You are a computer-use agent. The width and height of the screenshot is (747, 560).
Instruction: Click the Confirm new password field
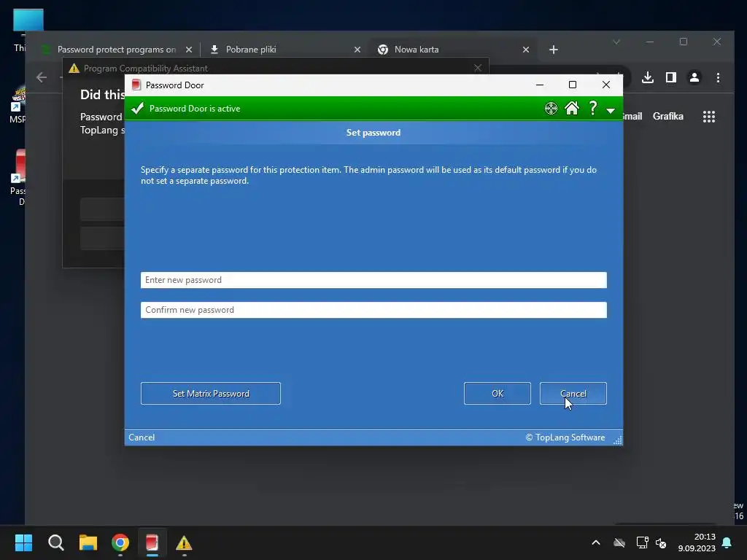tap(373, 310)
